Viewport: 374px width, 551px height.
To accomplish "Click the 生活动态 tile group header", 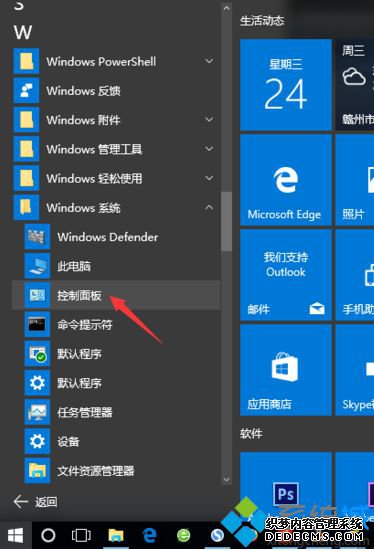I will tap(262, 21).
